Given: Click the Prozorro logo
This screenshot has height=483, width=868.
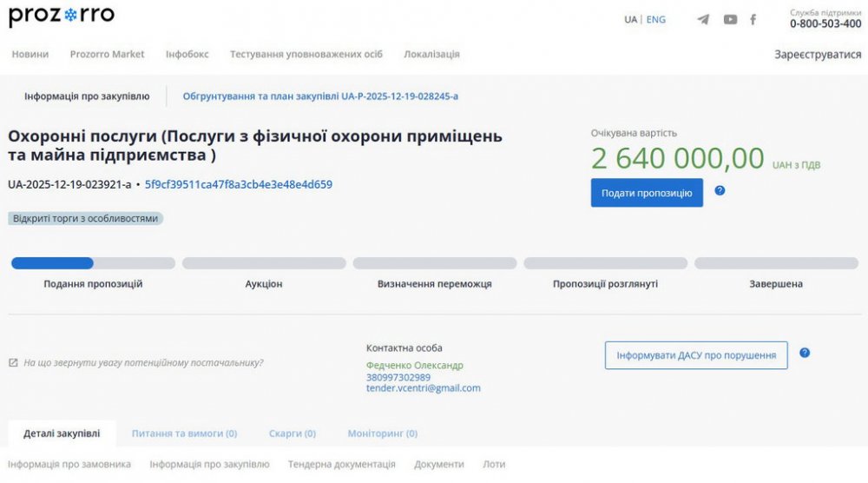Looking at the screenshot, I should pos(62,17).
